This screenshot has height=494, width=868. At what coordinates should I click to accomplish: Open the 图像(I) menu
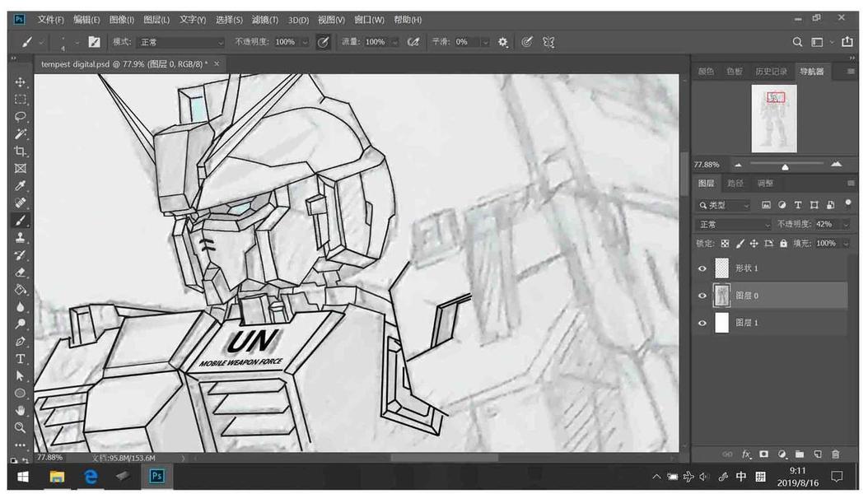coord(122,20)
